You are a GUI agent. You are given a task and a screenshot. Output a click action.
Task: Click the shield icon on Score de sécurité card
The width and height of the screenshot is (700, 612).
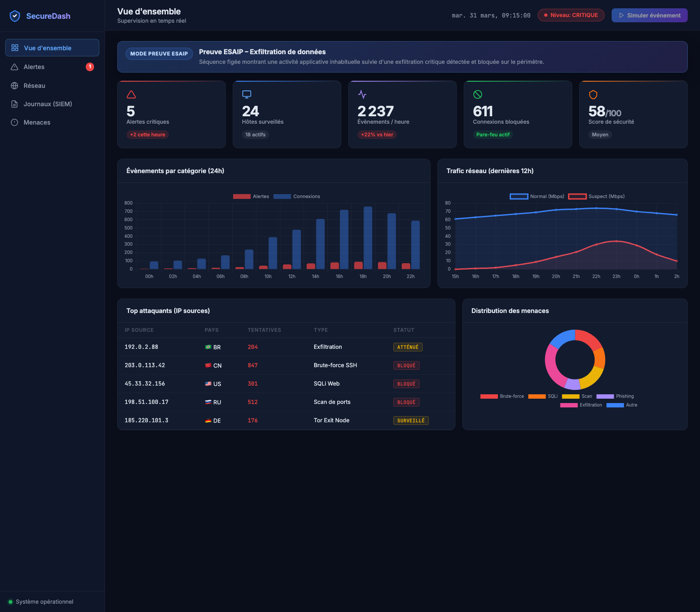pos(593,94)
